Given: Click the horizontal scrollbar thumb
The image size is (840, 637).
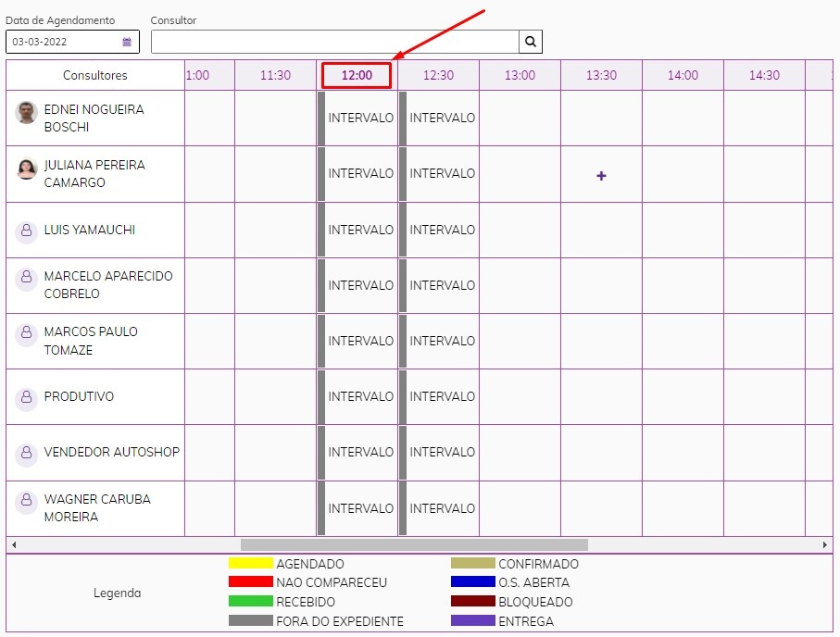Looking at the screenshot, I should (414, 544).
